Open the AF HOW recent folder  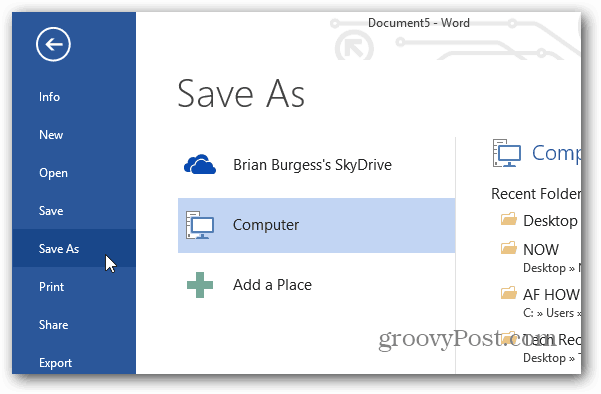(540, 303)
